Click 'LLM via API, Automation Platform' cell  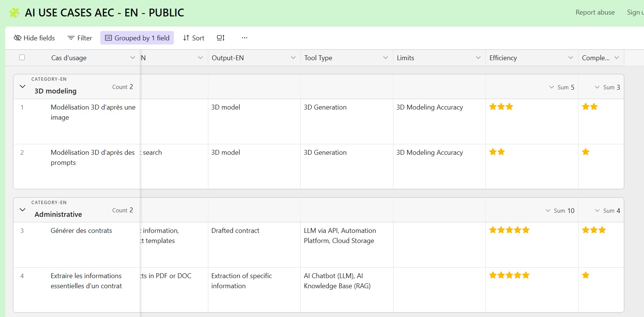point(347,245)
